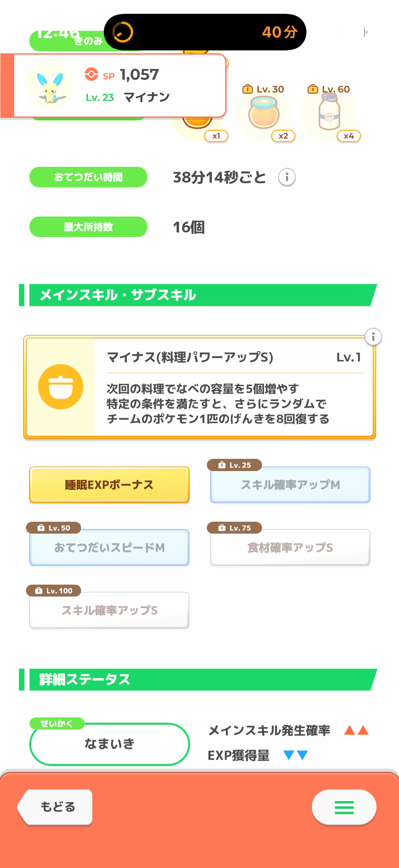This screenshot has height=868, width=399.
Task: Tap the Lv. 30 honey jar ingredient
Action: 264,114
